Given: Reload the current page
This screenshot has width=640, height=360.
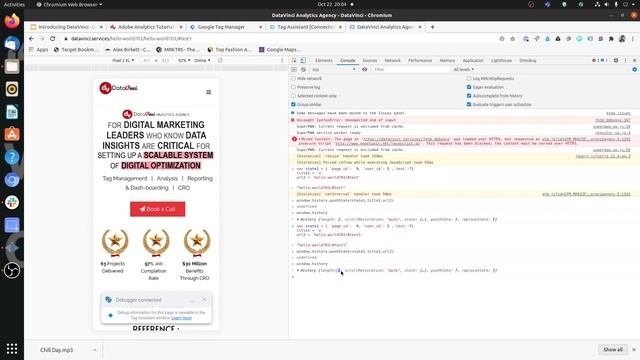Looking at the screenshot, I should [x=53, y=38].
